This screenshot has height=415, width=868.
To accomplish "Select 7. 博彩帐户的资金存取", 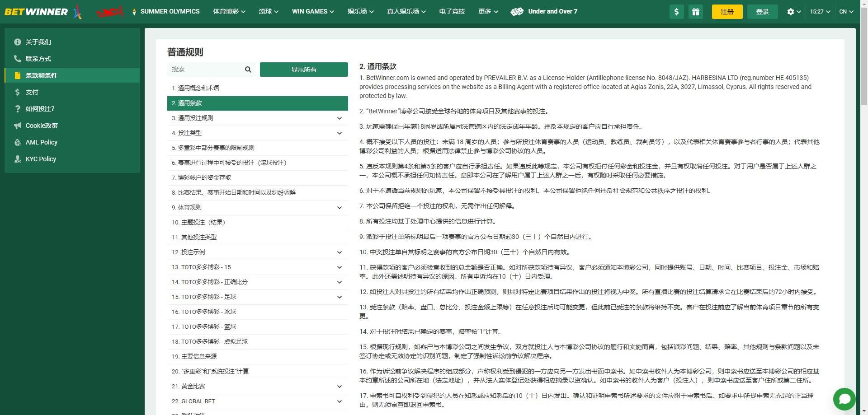I will pos(258,177).
